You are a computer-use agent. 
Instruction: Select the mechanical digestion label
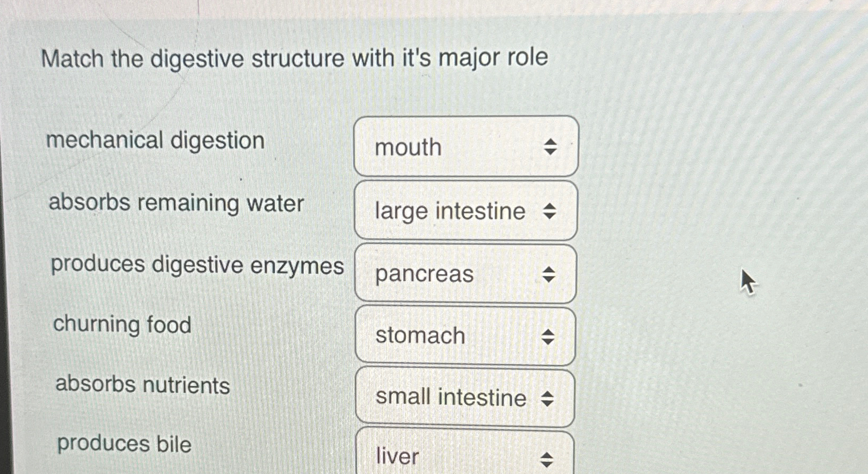point(156,141)
